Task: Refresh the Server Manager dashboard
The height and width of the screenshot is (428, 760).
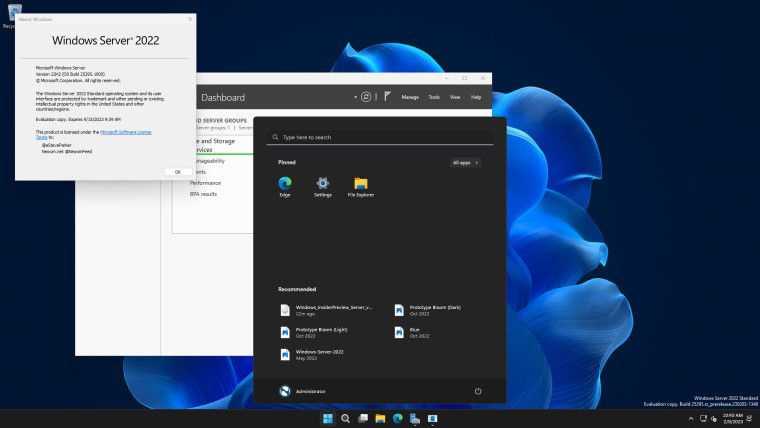Action: point(367,97)
